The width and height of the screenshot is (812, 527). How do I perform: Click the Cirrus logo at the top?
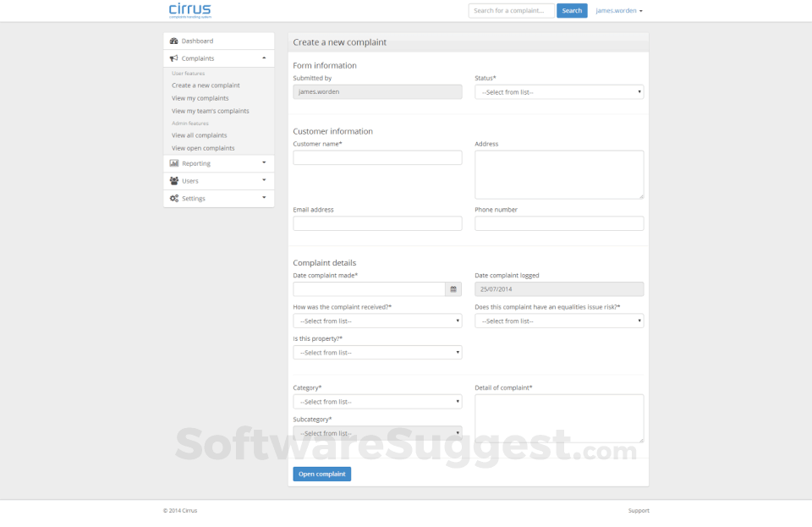[x=188, y=11]
